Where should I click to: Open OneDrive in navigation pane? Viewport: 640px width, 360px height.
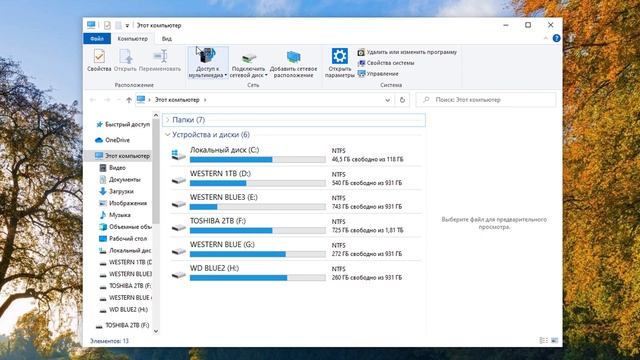(112, 140)
